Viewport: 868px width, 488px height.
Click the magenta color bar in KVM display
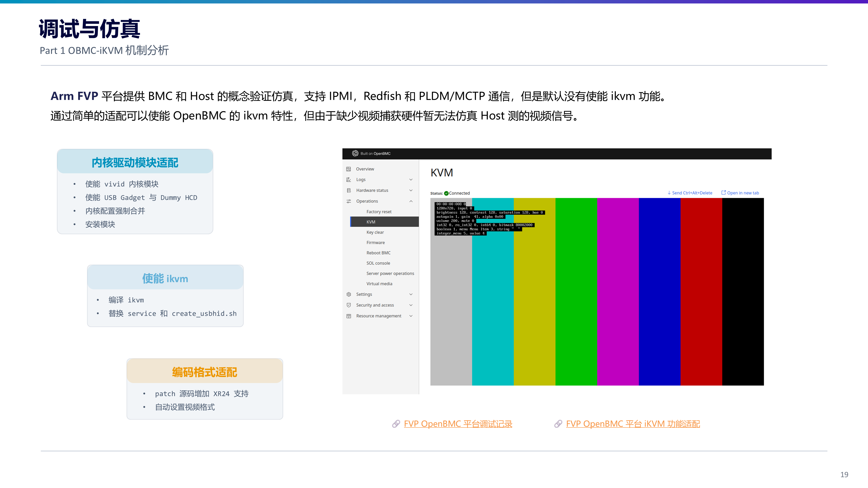point(618,292)
